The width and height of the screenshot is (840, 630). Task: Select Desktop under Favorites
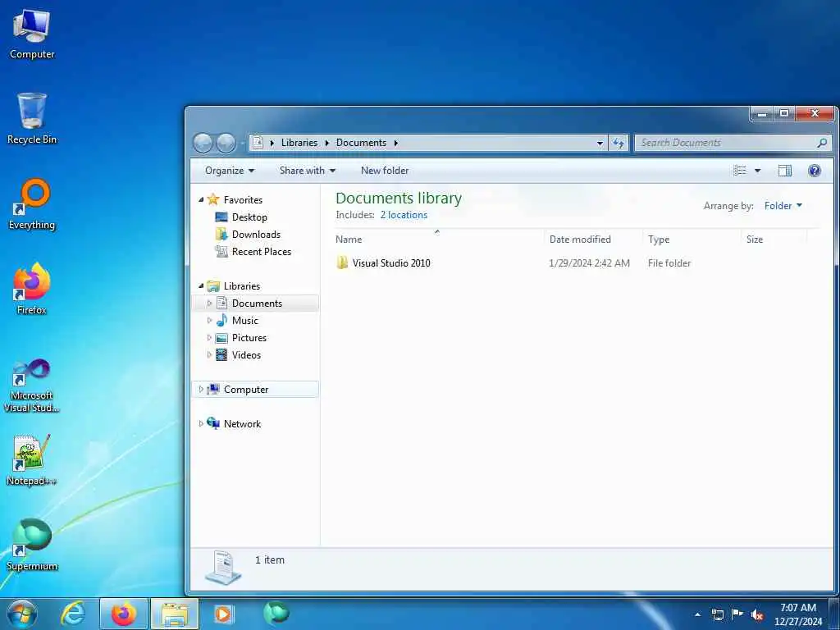pos(249,217)
